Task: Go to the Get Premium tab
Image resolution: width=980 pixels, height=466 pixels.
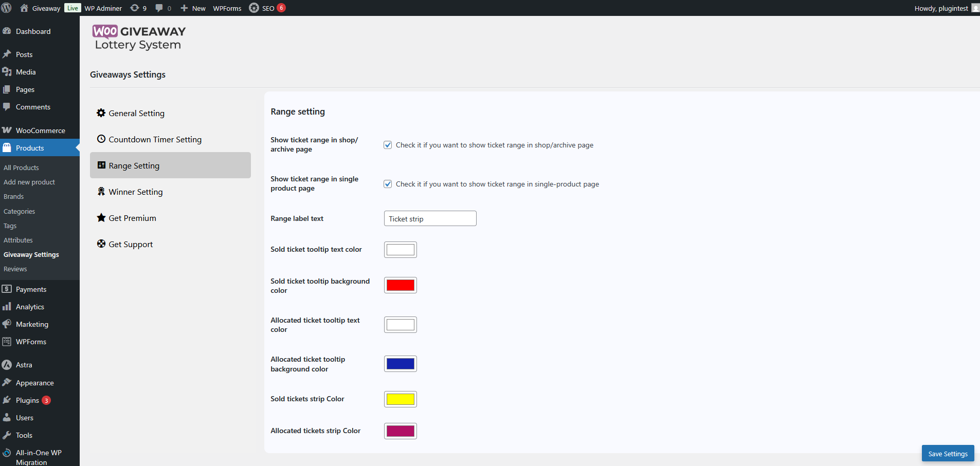Action: (170, 218)
